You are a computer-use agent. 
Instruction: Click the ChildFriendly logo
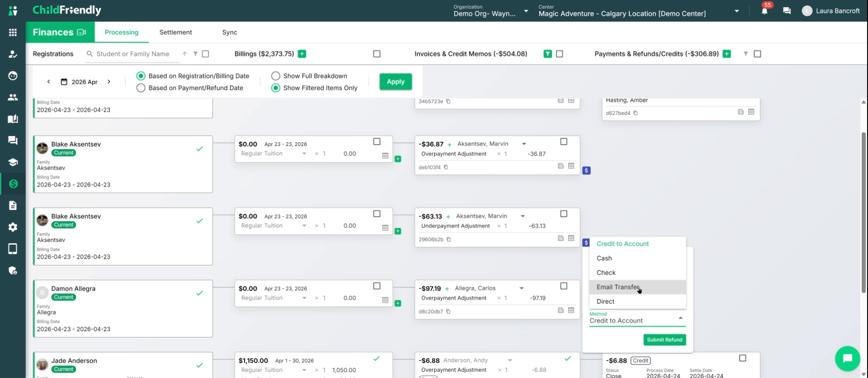67,10
